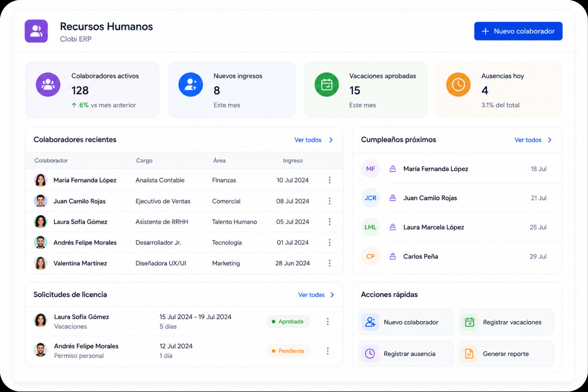This screenshot has width=588, height=392.
Task: Click the Talento Humano cell
Action: pos(234,222)
